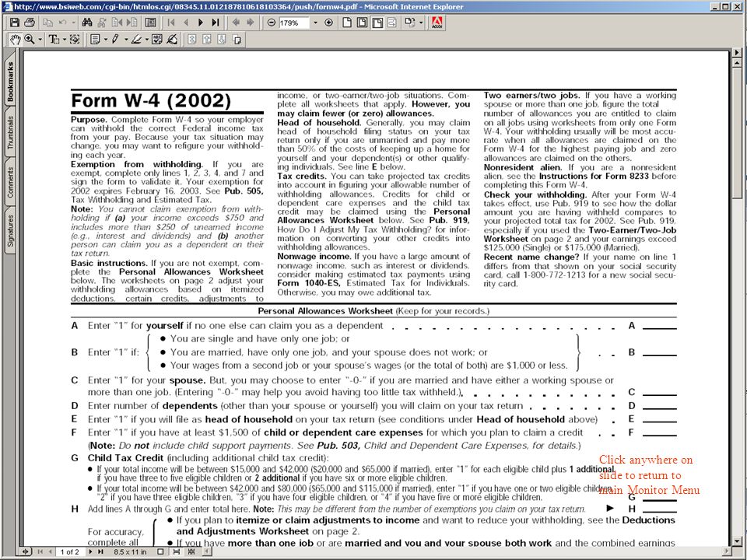747x560 pixels.
Task: Click the copy icon in top toolbar
Action: tap(47, 23)
